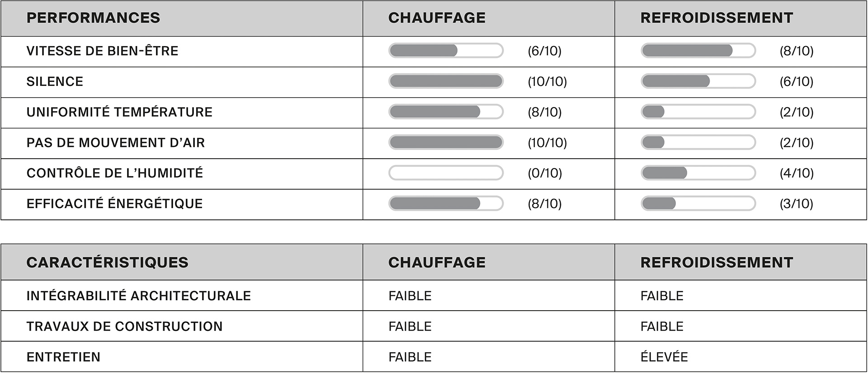Click the (4/10) humidity score text
This screenshot has height=373, width=868.
point(797,173)
